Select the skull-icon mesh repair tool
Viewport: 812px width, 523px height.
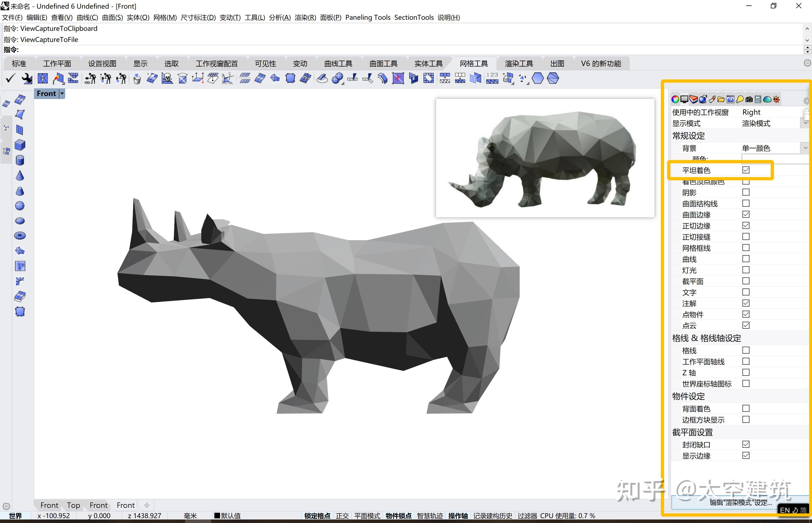168,78
